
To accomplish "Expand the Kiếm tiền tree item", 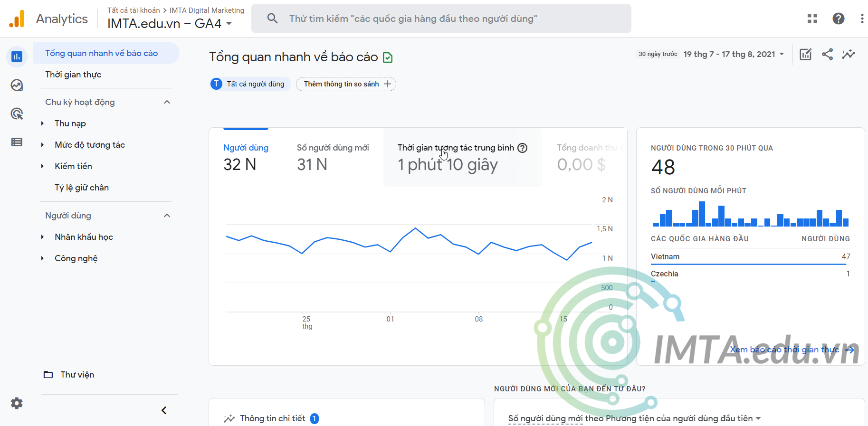I will [42, 166].
